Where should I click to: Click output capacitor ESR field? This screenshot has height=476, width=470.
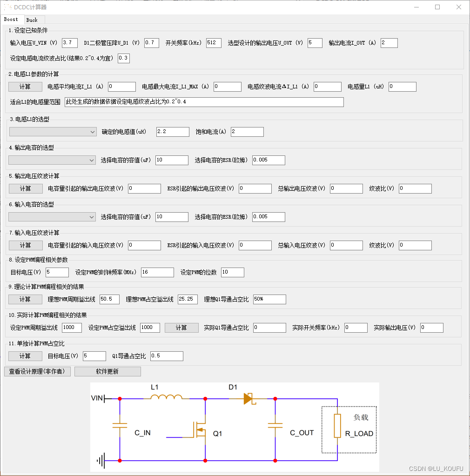click(x=269, y=160)
